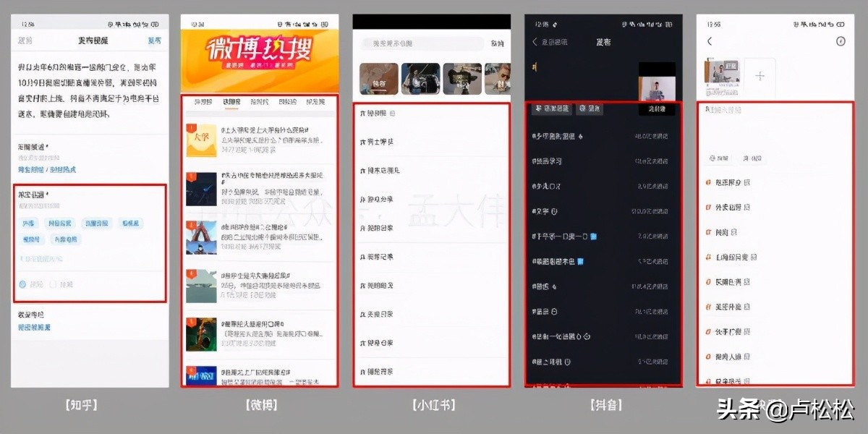
Task: Select the filled radio option at the bottom of Zhihu's form
Action: point(22,284)
